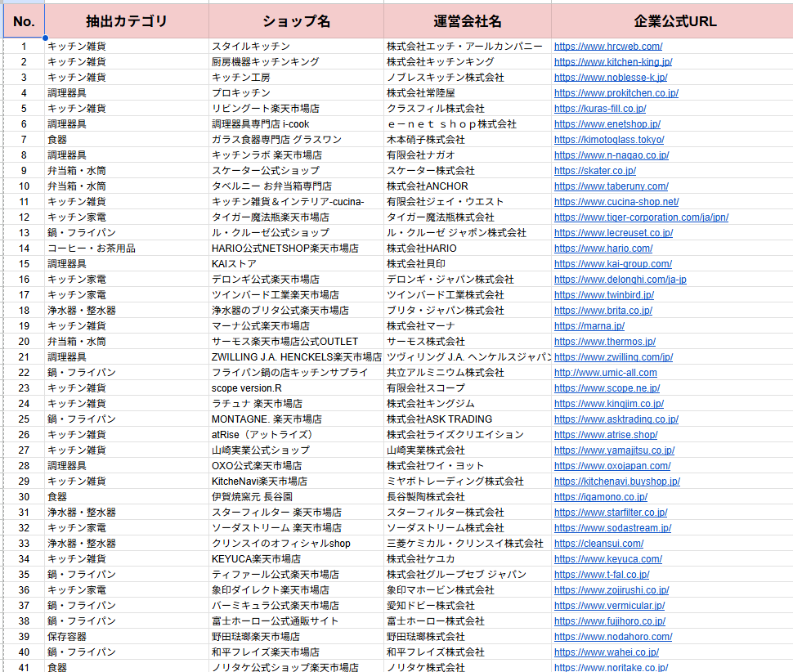Open the kitchen-king.jp URL
This screenshot has height=672, width=793.
click(613, 61)
